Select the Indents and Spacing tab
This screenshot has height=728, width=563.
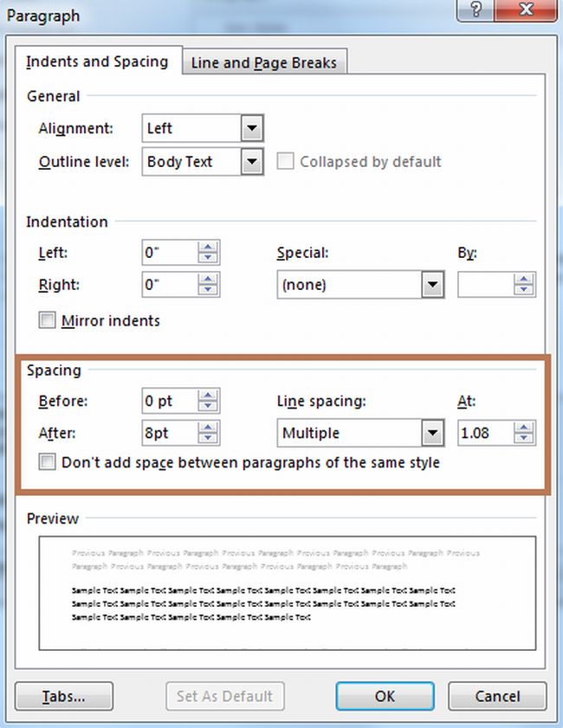tap(97, 62)
